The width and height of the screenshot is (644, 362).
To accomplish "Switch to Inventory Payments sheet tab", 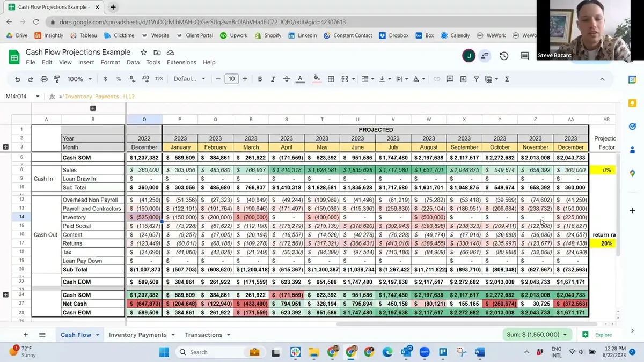I will tap(138, 335).
